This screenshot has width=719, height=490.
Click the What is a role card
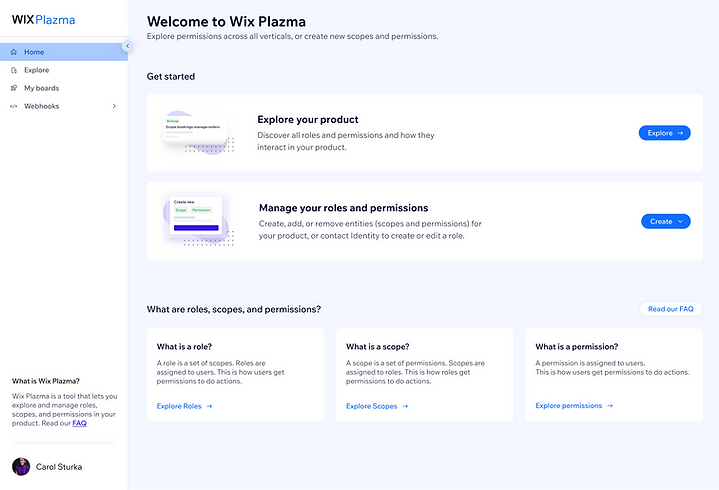(x=235, y=375)
